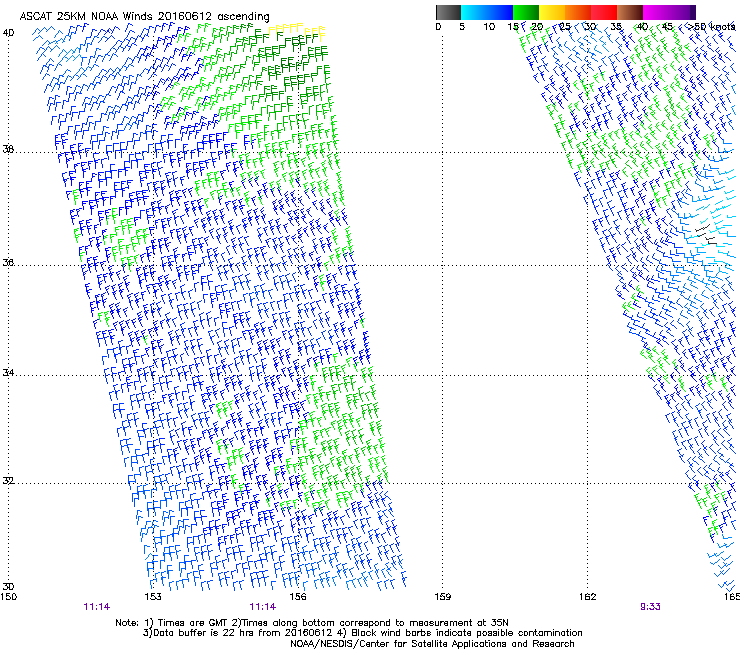740x650 pixels.
Task: Click the note 'Data buffer is 22 hrs from 20160612'
Action: tap(242, 633)
